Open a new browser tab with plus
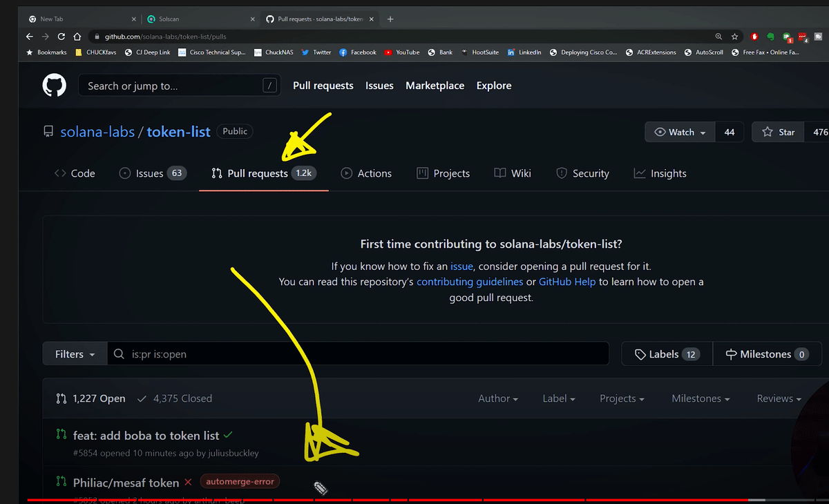 (x=390, y=19)
